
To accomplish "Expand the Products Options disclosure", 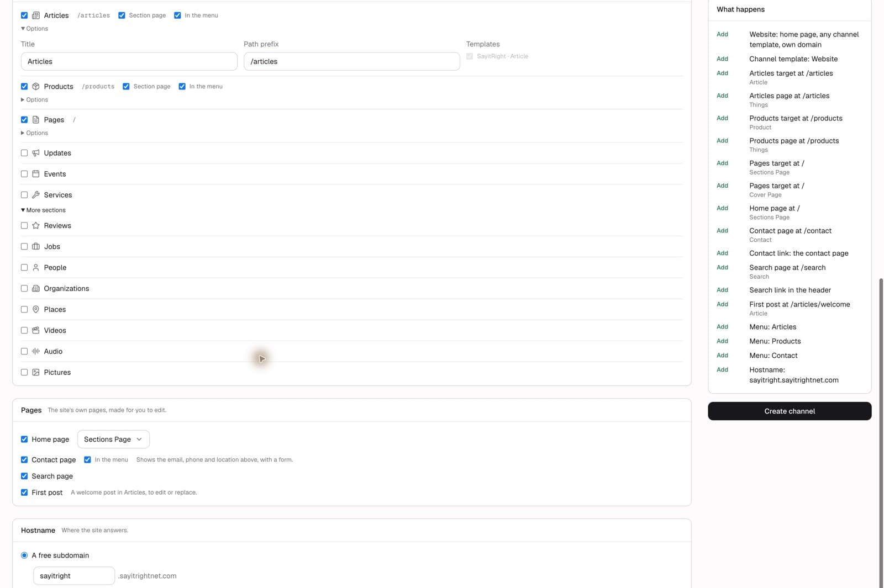I will 34,100.
